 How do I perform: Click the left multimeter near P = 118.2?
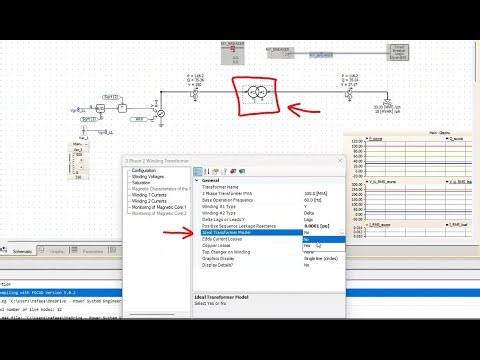pyautogui.click(x=195, y=95)
